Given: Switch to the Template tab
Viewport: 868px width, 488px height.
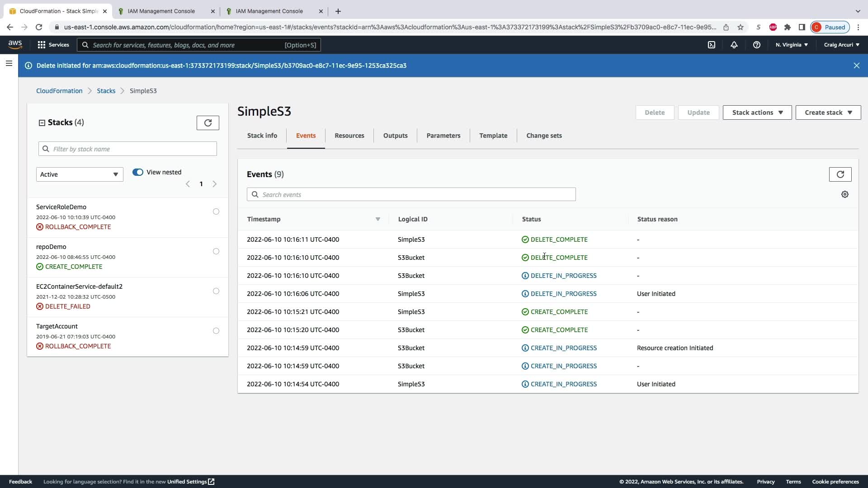Looking at the screenshot, I should click(x=493, y=136).
